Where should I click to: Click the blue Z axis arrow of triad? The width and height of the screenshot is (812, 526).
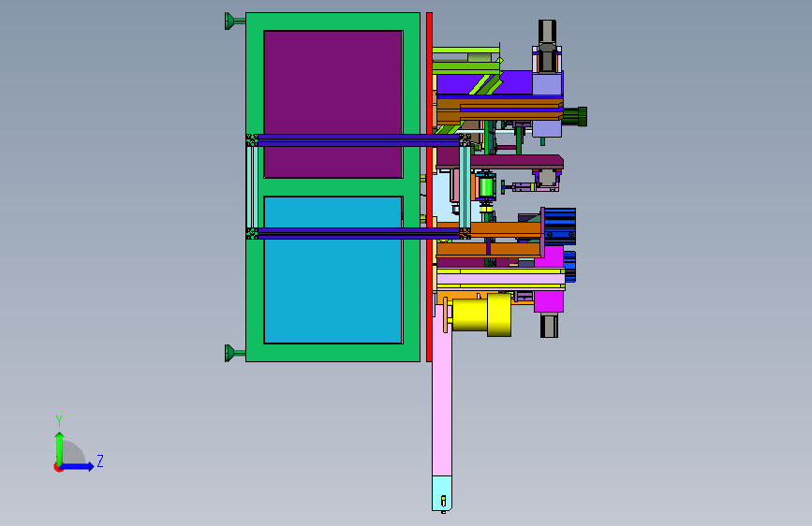click(x=78, y=466)
